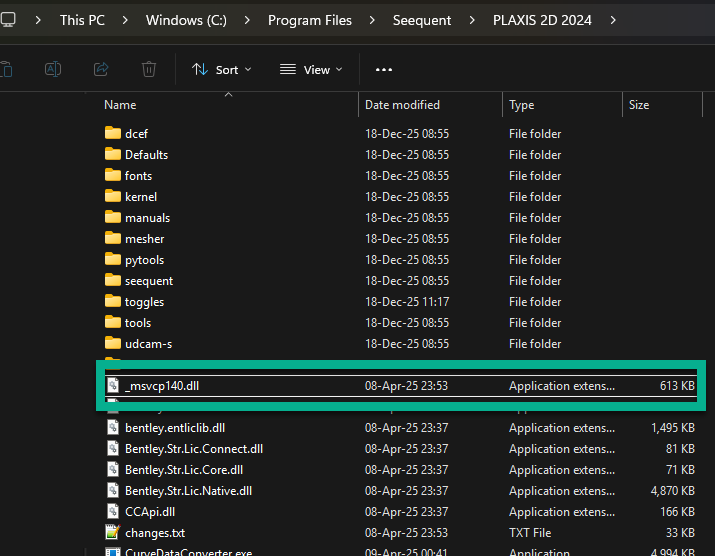Expand chevron after PLAXIS 2D 2024
The width and height of the screenshot is (715, 556).
(613, 20)
